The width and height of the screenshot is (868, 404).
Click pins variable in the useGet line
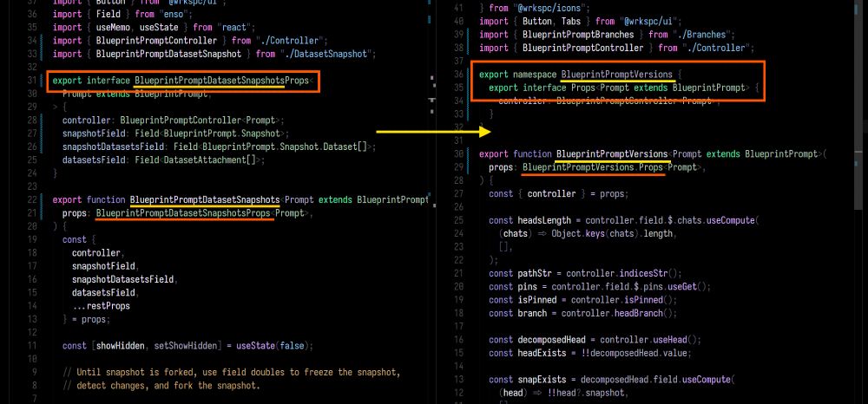(x=528, y=286)
